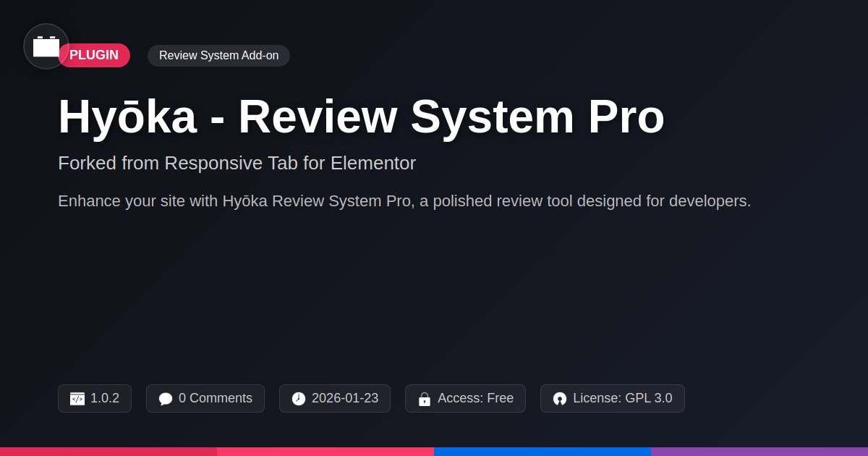This screenshot has width=868, height=456.
Task: Click the Hyōka - Review System Pro title
Action: click(361, 116)
